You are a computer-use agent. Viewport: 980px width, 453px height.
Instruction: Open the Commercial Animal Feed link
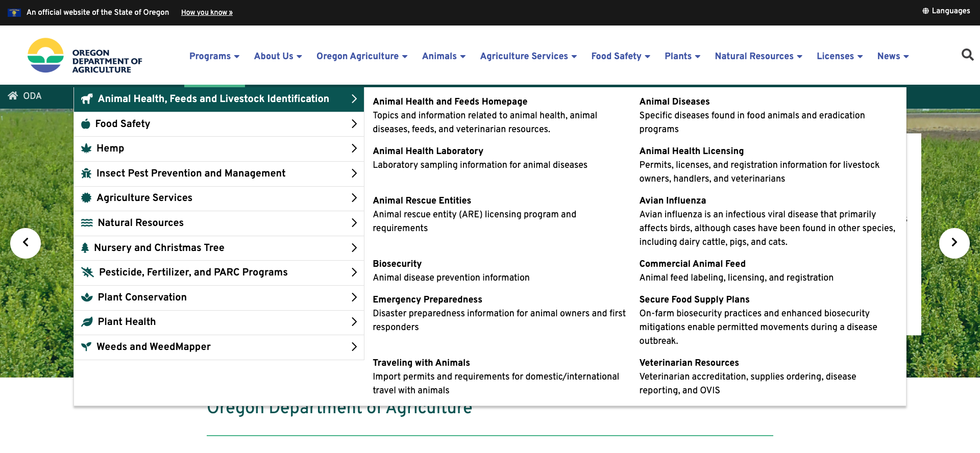[x=692, y=264]
